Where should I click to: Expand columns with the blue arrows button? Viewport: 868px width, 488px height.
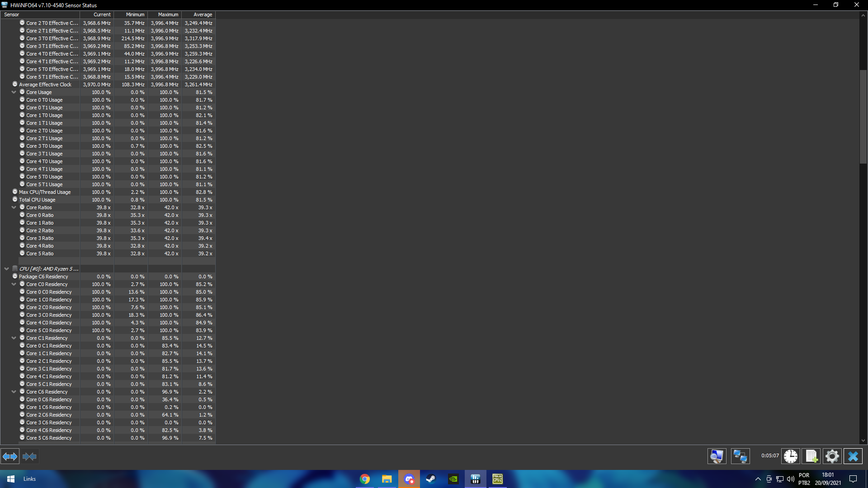tap(10, 456)
